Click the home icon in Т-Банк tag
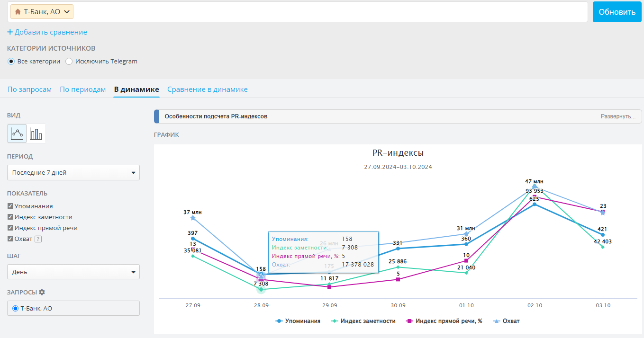This screenshot has height=338, width=644. [18, 12]
